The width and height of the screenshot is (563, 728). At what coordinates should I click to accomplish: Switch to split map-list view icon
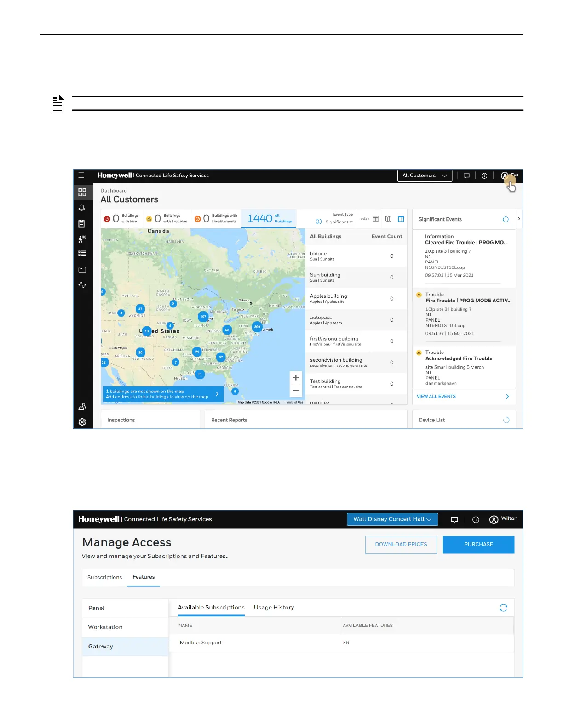point(401,219)
